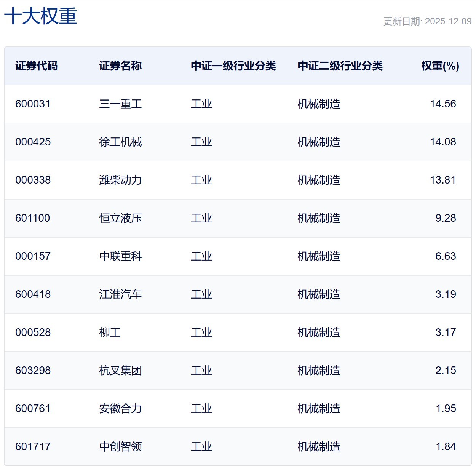Image resolution: width=476 pixels, height=470 pixels.
Task: Select stock code 603298
Action: pyautogui.click(x=33, y=371)
